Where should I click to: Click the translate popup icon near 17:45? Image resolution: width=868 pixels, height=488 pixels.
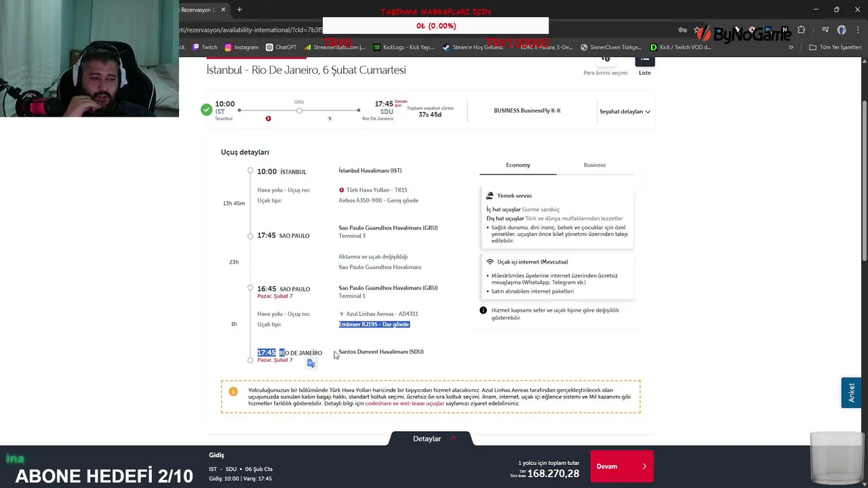click(x=311, y=363)
